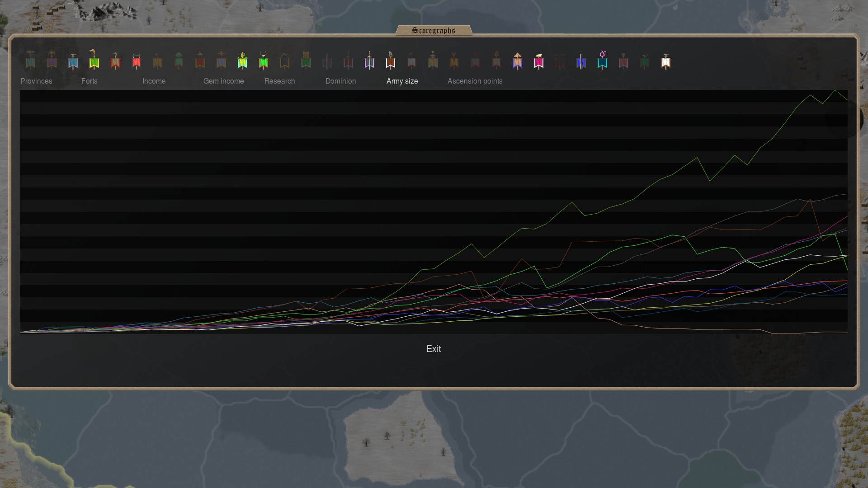This screenshot has width=868, height=488.
Task: Open the Dominion graph tab
Action: pyautogui.click(x=341, y=81)
